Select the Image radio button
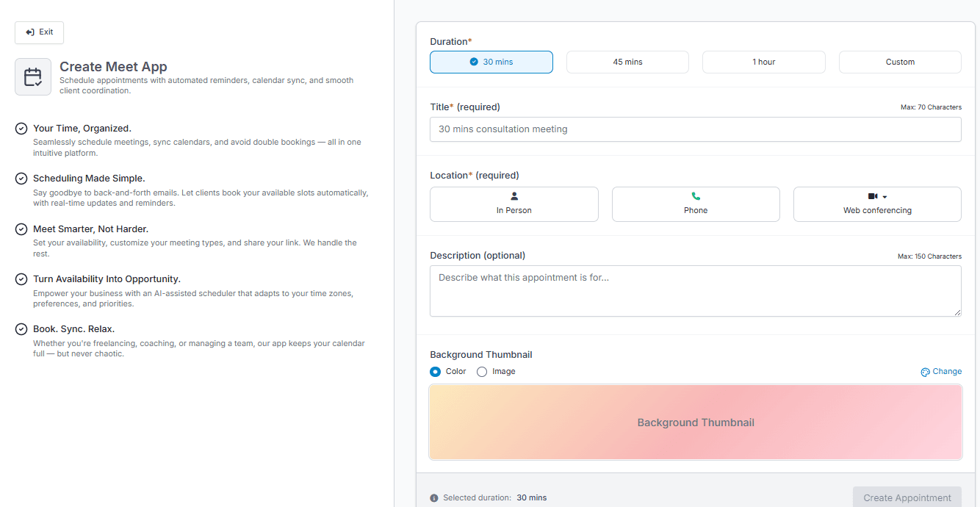The width and height of the screenshot is (980, 507). click(x=482, y=372)
